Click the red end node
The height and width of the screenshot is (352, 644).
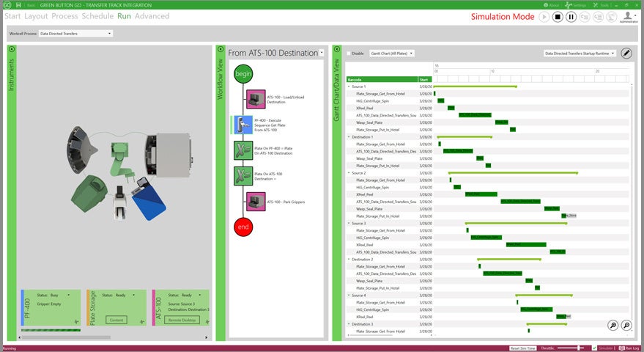(x=243, y=227)
